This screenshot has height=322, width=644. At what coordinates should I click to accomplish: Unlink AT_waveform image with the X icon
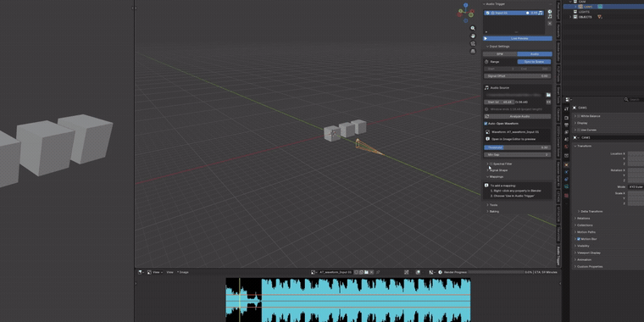click(x=371, y=272)
